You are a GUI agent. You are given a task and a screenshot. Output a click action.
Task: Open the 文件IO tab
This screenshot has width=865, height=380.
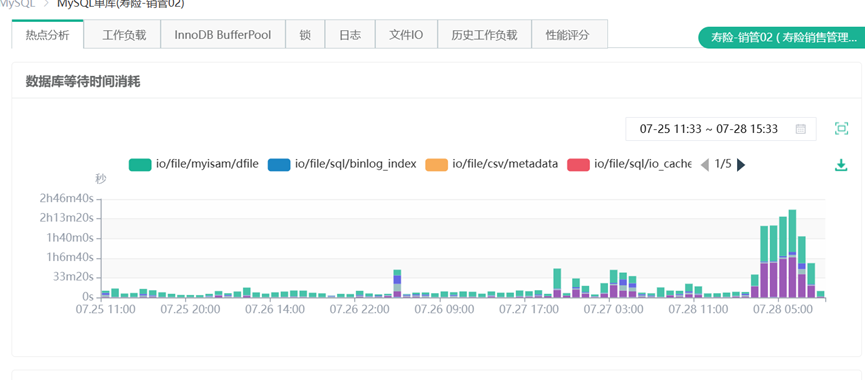point(407,35)
